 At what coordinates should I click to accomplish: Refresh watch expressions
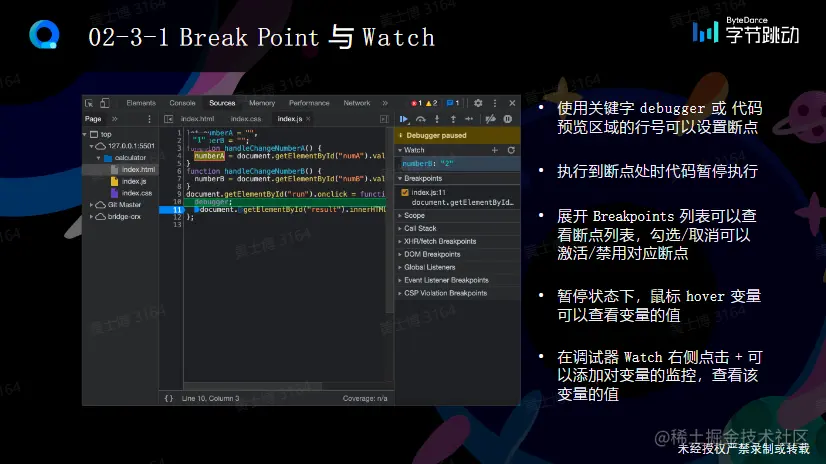pos(511,150)
